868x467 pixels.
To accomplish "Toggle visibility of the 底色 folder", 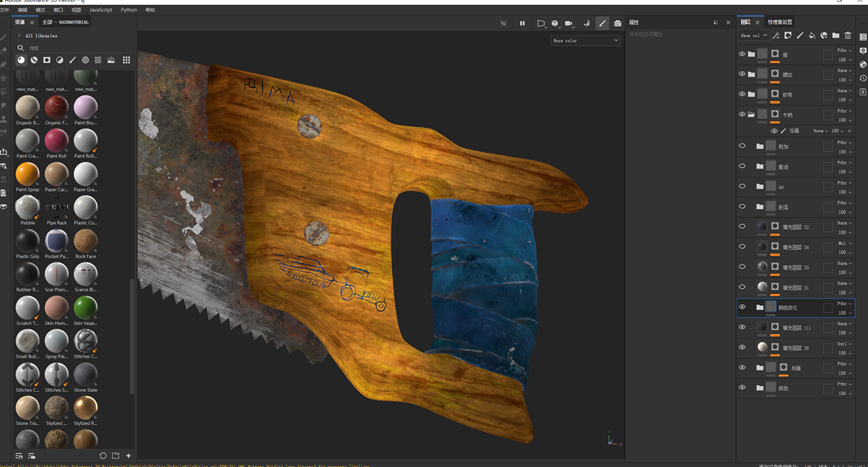I will [742, 388].
